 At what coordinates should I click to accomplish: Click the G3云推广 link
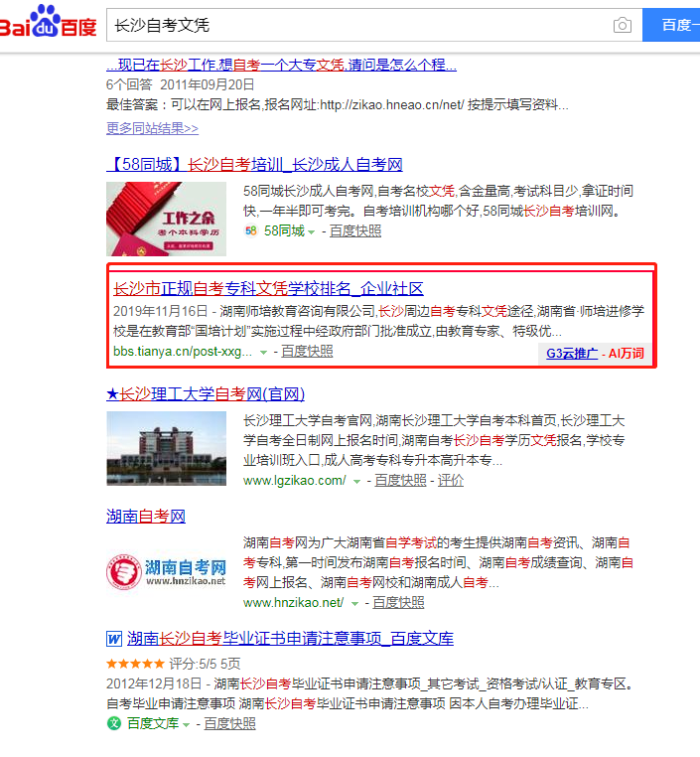(572, 354)
